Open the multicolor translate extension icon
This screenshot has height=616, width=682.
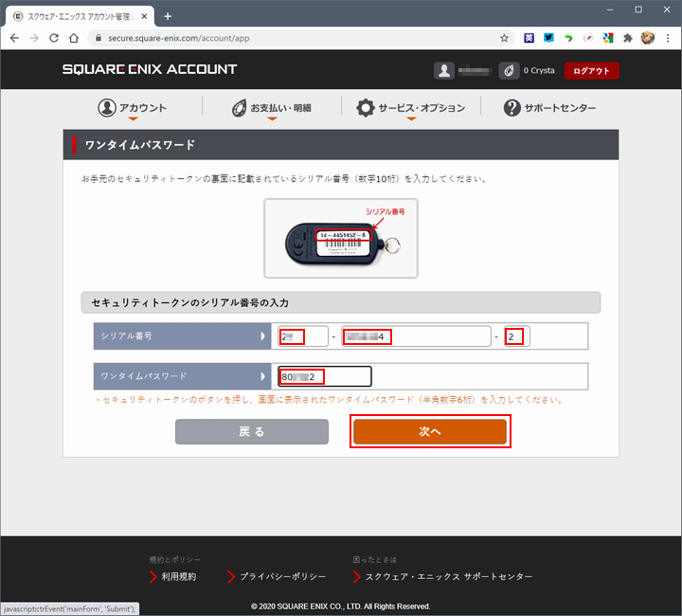608,38
